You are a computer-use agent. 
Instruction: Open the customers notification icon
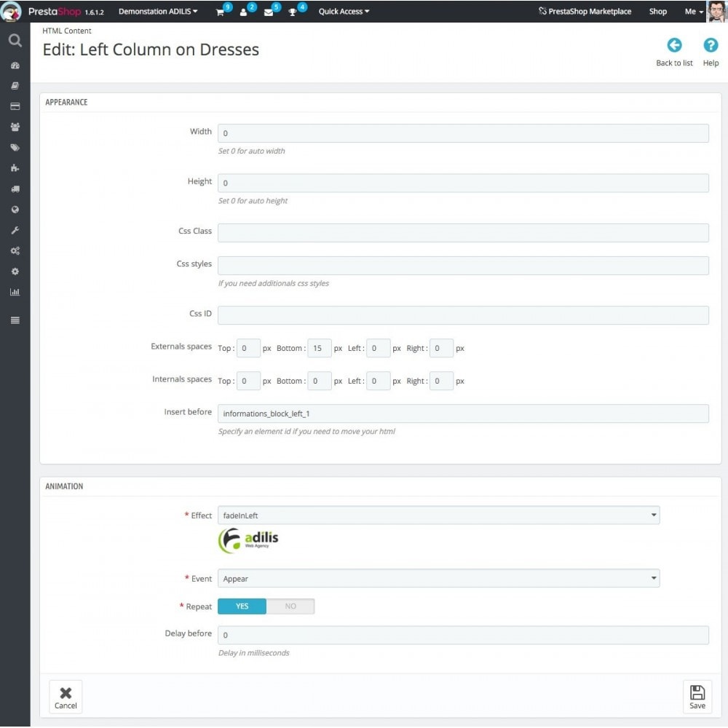pos(243,12)
